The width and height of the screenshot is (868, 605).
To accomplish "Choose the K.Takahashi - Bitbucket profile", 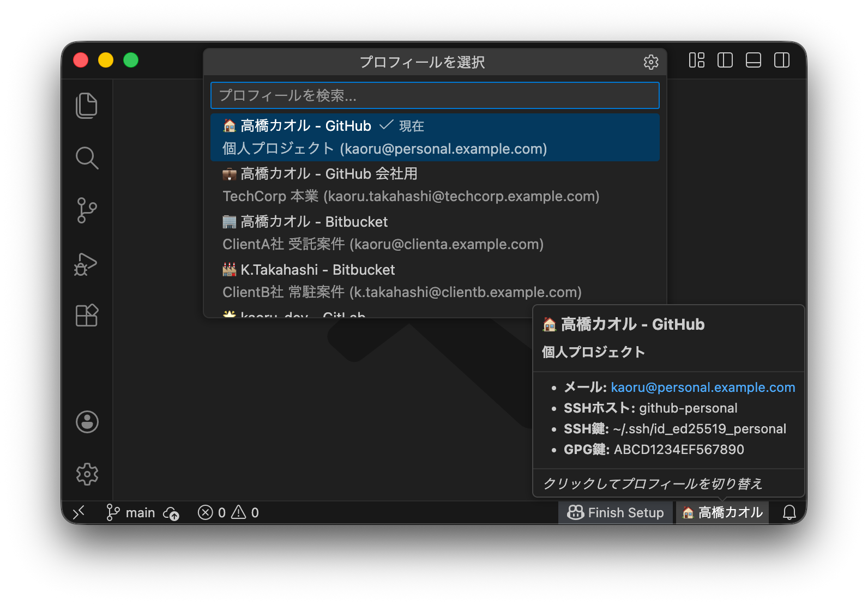I will (x=435, y=281).
